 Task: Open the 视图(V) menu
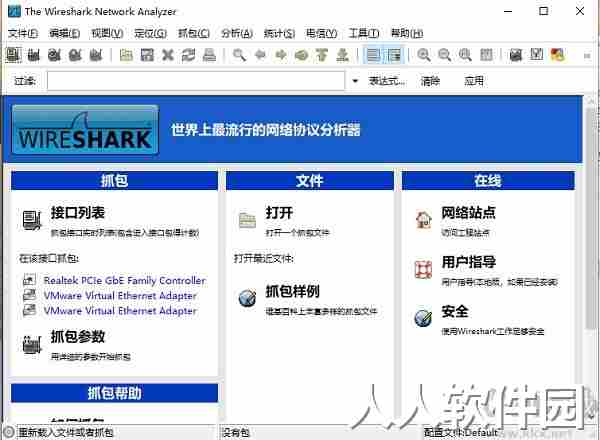(x=107, y=34)
